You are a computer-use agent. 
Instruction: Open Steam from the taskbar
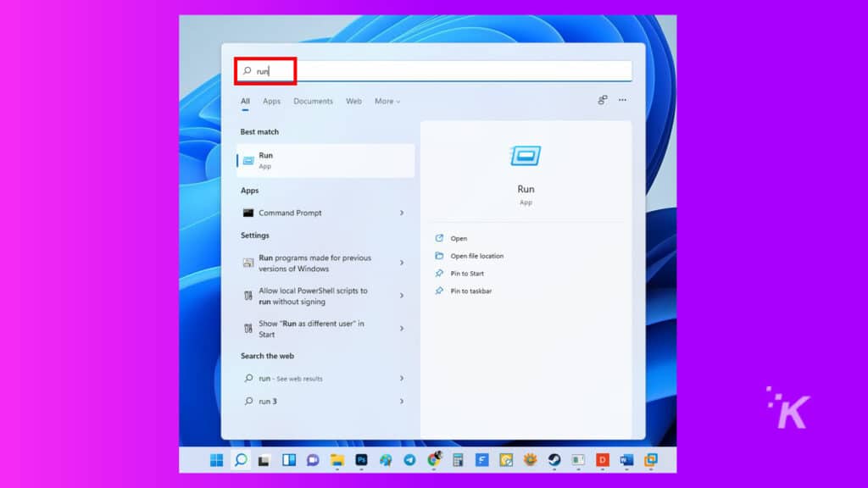pyautogui.click(x=554, y=460)
